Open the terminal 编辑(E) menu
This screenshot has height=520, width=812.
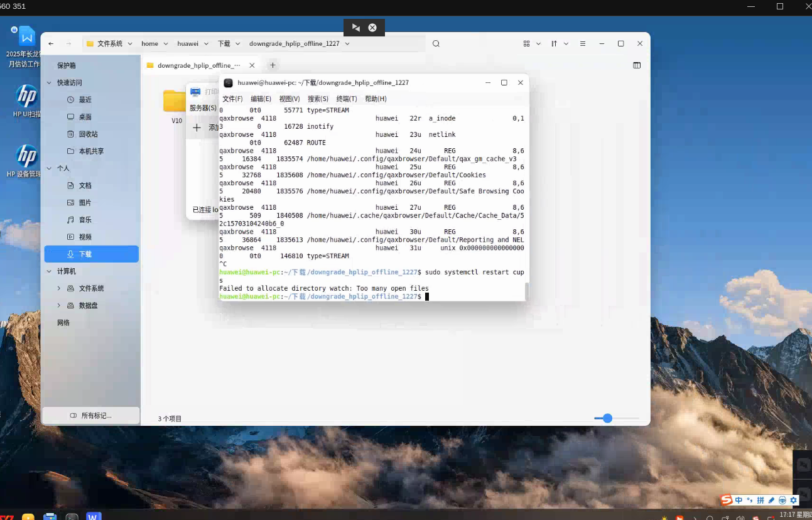click(261, 99)
